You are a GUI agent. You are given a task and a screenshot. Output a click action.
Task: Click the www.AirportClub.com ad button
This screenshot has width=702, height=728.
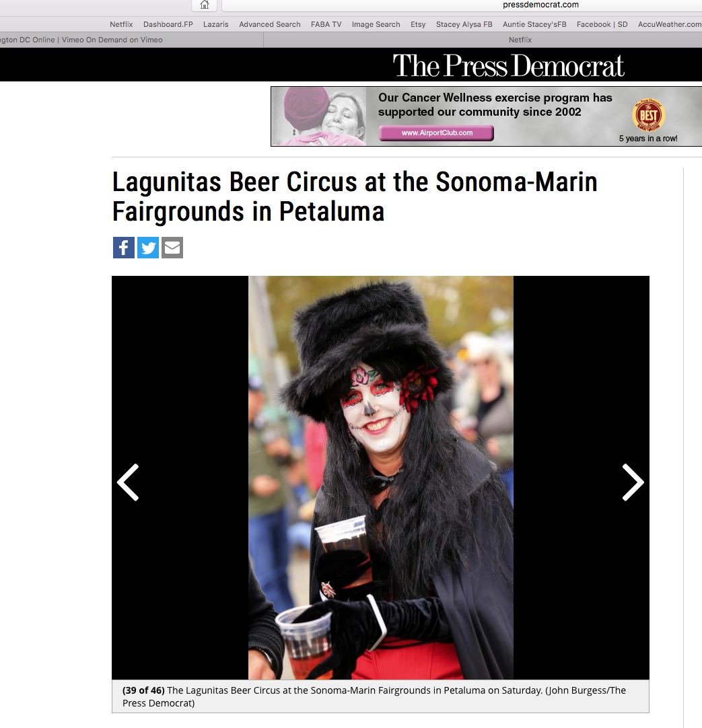click(436, 133)
